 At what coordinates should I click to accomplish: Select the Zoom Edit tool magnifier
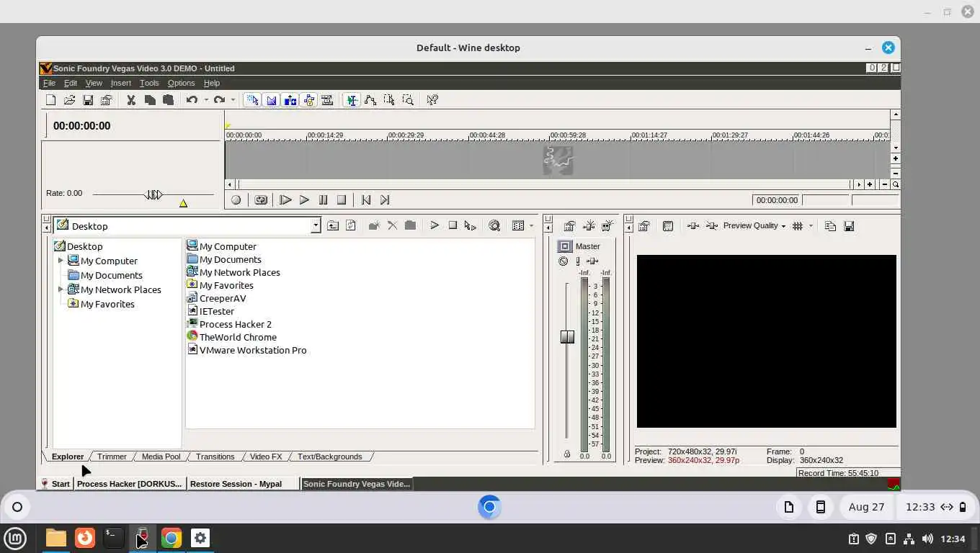[x=408, y=100]
